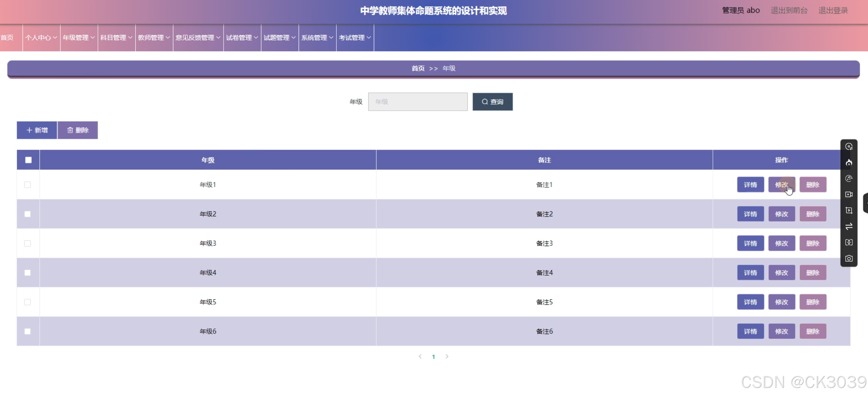Open the 考试管理 dropdown menu
The image size is (868, 397).
pyautogui.click(x=355, y=38)
